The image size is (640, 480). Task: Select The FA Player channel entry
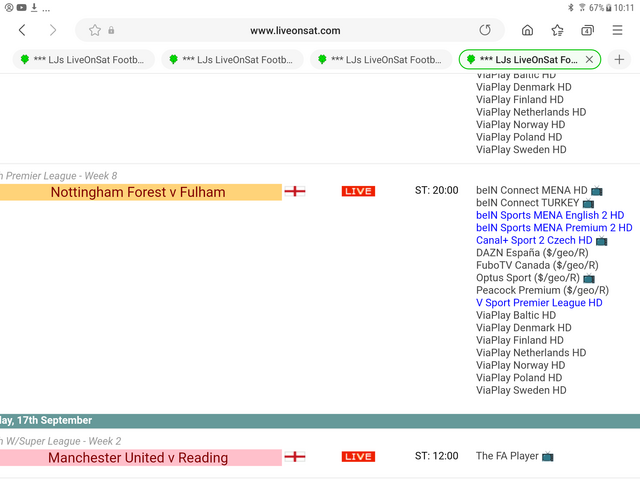[507, 456]
